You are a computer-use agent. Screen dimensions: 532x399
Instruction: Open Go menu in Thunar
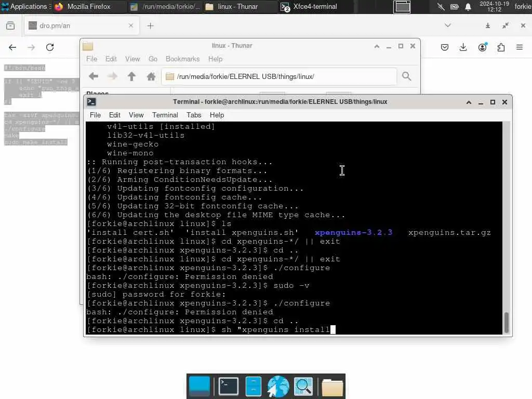click(x=153, y=59)
